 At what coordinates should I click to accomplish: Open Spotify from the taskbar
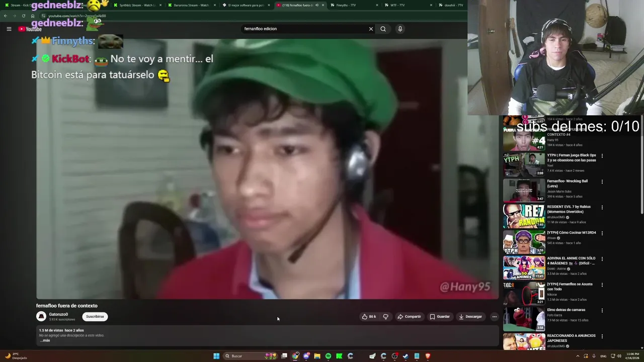pos(328,356)
